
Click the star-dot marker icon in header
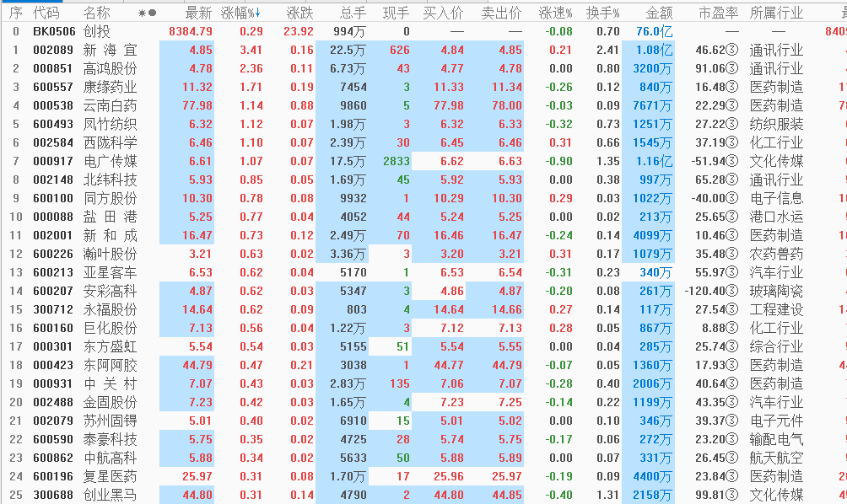coord(148,13)
